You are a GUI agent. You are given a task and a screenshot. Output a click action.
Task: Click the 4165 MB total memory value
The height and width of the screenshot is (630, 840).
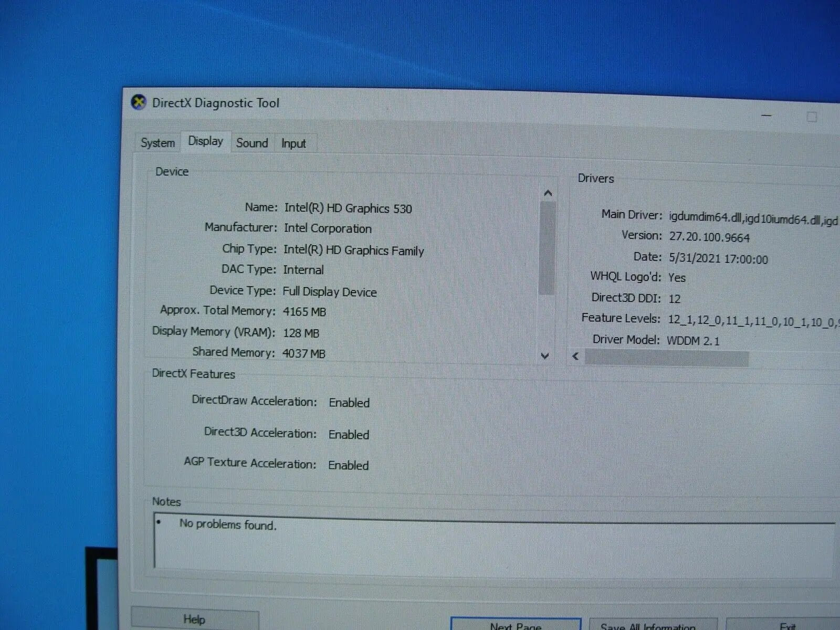pos(304,312)
